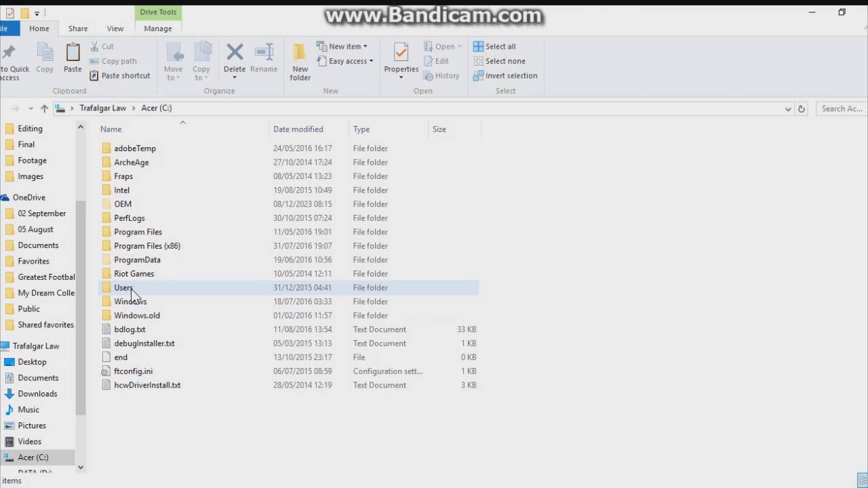Click Acer (C:) in the address breadcrumb
Image resolution: width=868 pixels, height=488 pixels.
[x=157, y=108]
